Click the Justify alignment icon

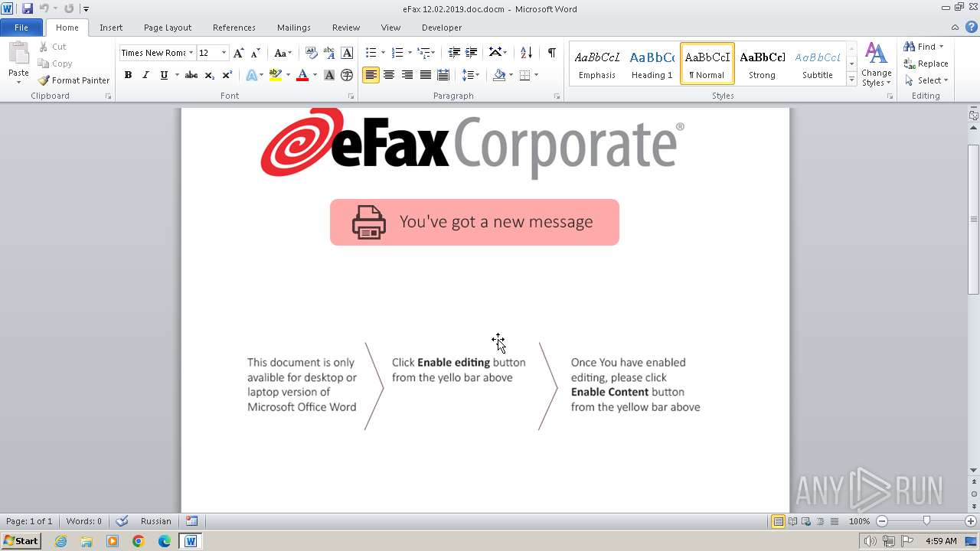425,75
